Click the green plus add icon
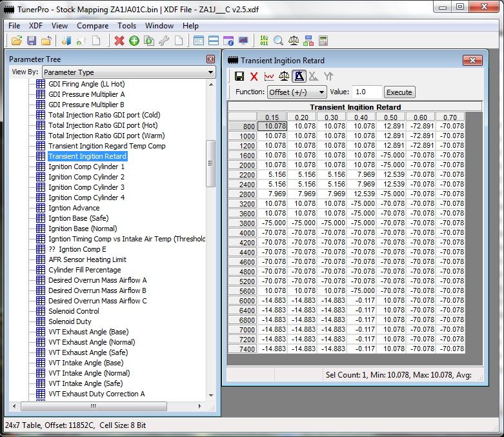The image size is (504, 437). 134,41
